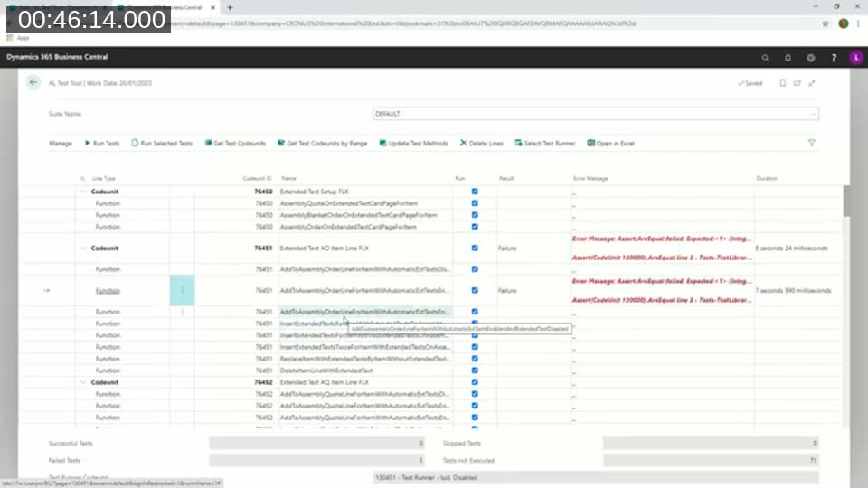This screenshot has height=488, width=868.
Task: Toggle Run checkbox for AssemblyQuoteOnExtendedTextCardPageForItem
Action: tap(475, 203)
